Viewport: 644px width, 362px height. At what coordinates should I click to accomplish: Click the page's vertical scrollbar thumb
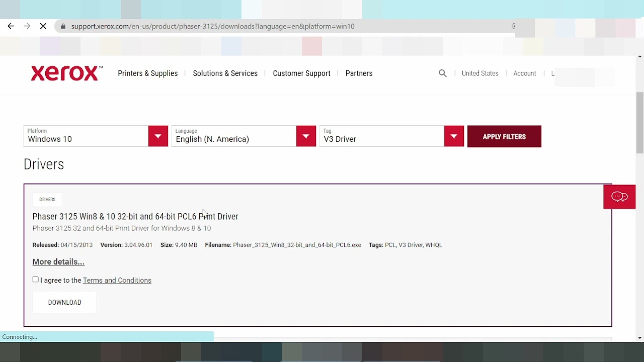pyautogui.click(x=640, y=123)
